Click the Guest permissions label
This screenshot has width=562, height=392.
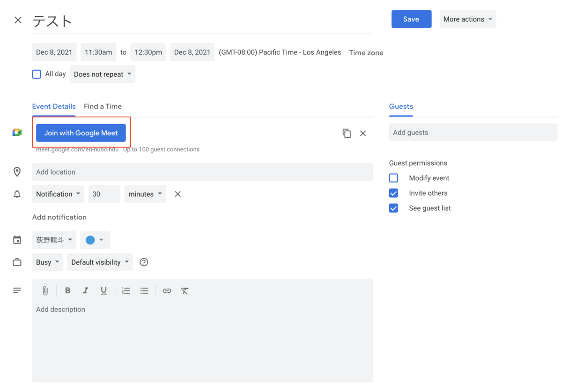click(418, 163)
